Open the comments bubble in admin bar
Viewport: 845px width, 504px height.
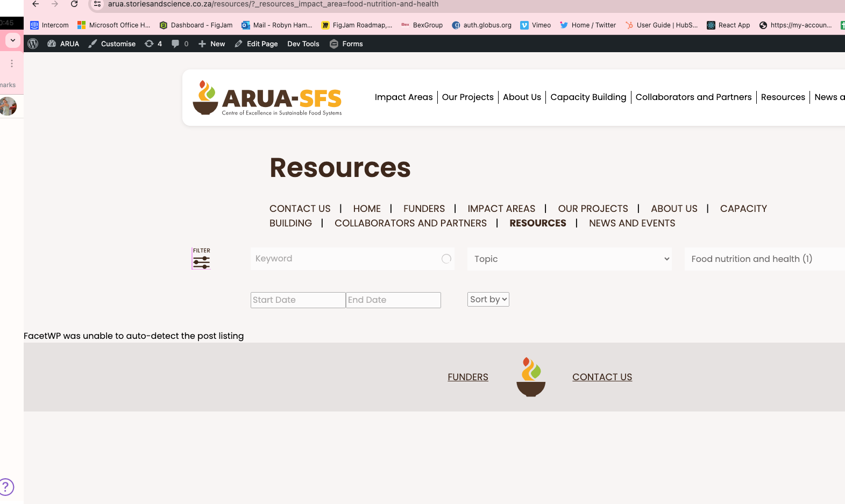pos(180,44)
